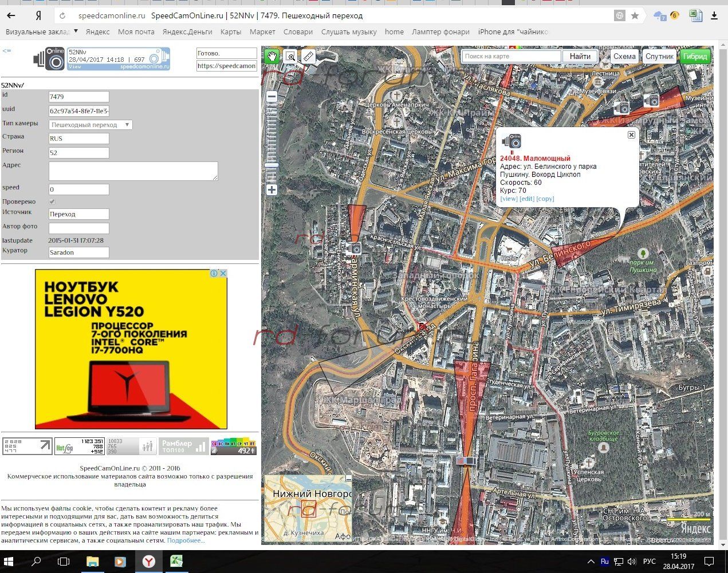
Task: Open the Маркет bookmark
Action: [262, 31]
